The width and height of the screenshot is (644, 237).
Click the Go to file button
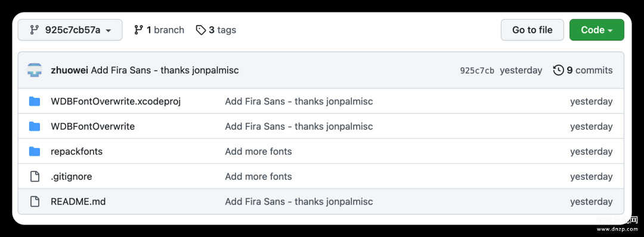pyautogui.click(x=532, y=30)
